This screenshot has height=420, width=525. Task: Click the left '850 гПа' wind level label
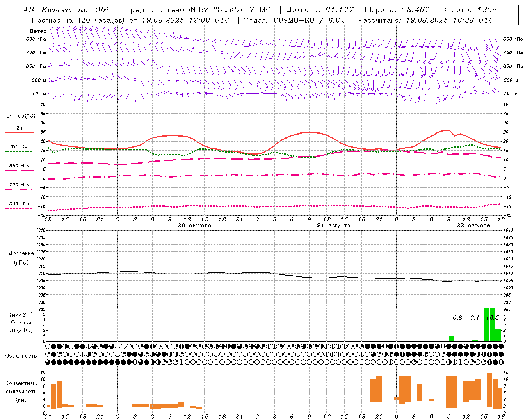37,66
